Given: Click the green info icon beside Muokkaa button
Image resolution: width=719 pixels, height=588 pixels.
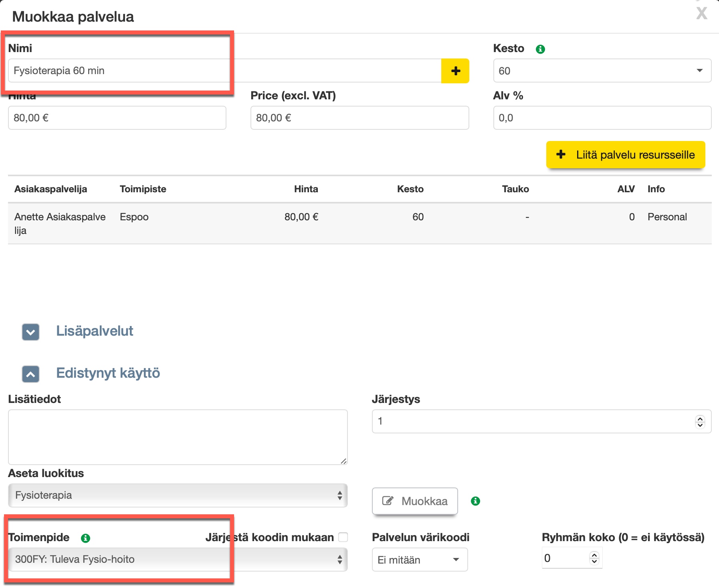Looking at the screenshot, I should (475, 501).
